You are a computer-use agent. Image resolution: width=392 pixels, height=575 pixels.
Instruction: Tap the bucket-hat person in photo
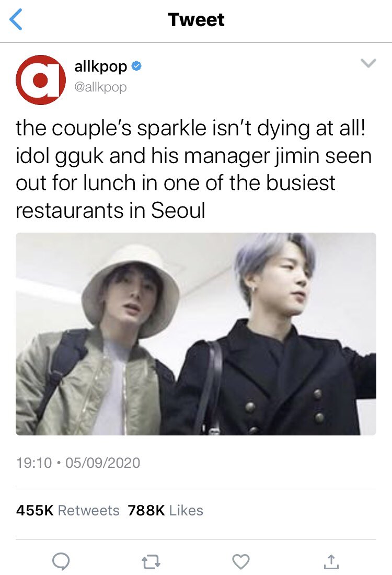click(99, 341)
